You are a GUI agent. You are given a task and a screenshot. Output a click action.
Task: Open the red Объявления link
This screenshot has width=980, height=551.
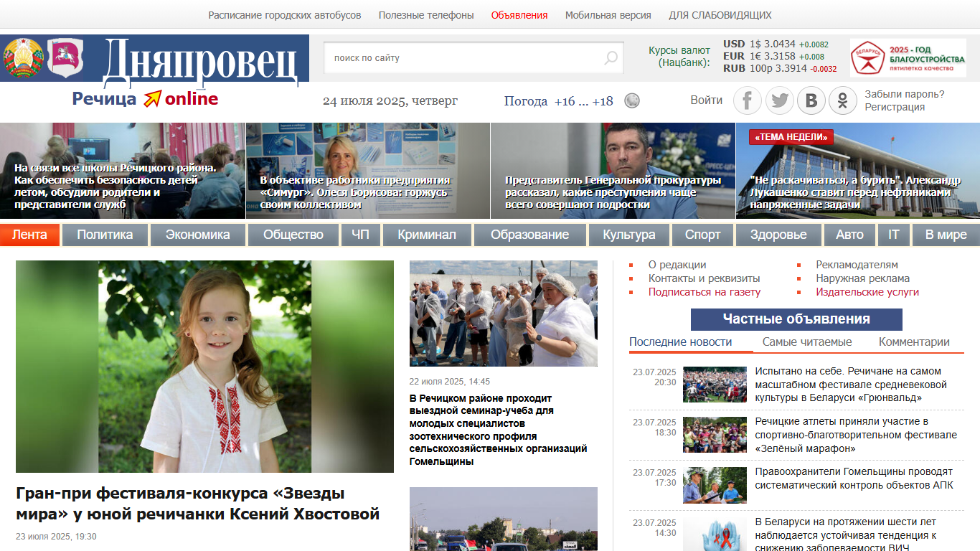[x=519, y=15]
